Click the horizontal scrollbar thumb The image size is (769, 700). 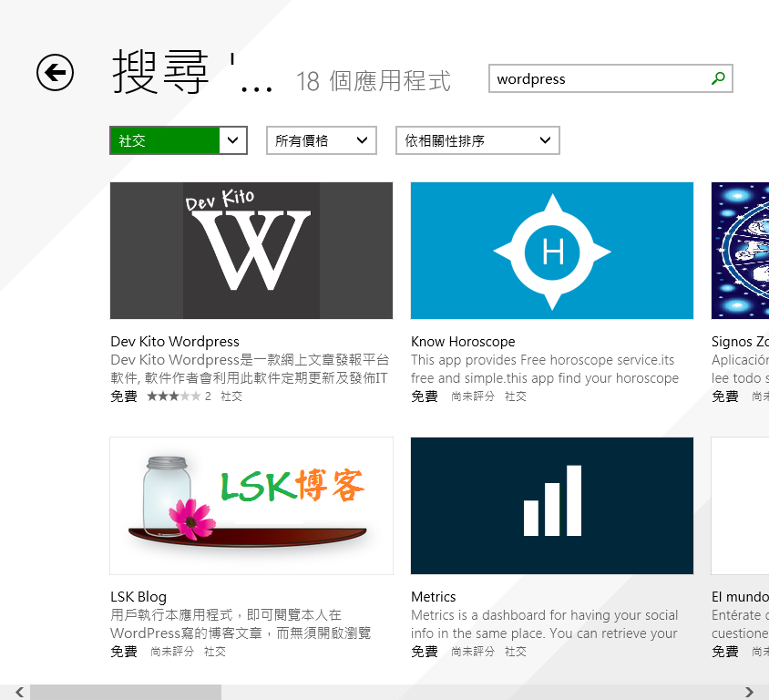point(126,692)
